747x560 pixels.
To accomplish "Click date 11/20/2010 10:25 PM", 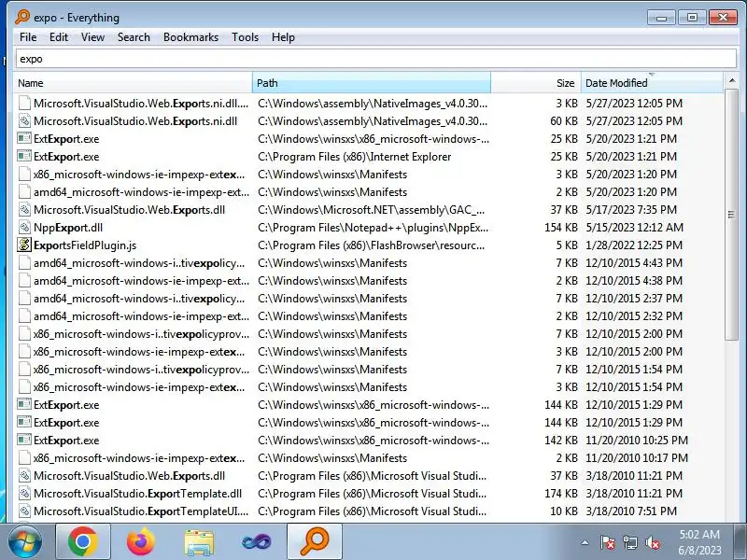I will (x=637, y=440).
